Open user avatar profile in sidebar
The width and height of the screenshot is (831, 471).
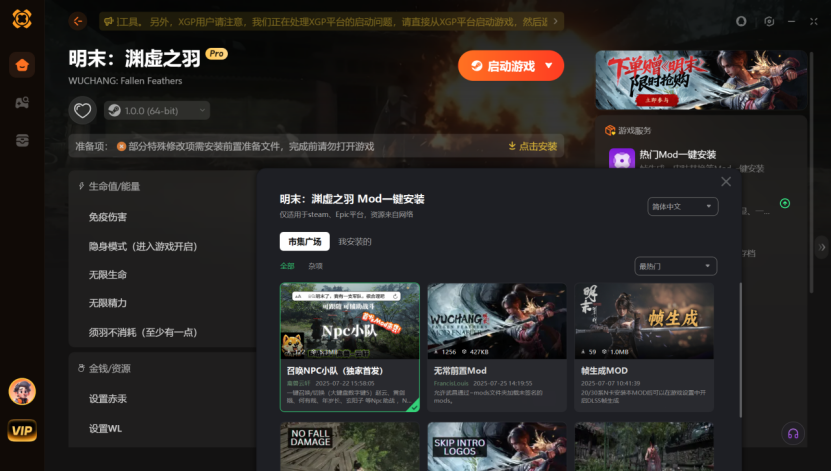pos(22,391)
